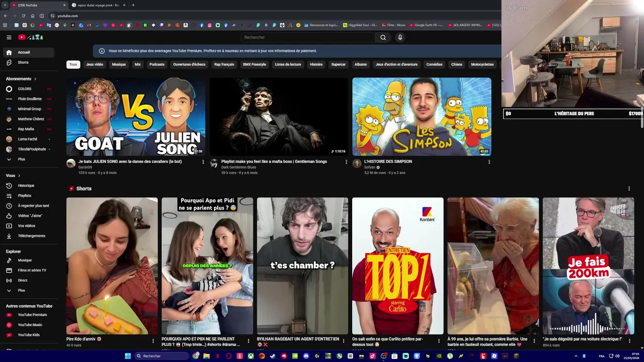Select the Tous filter chip
This screenshot has width=644, height=362.
click(73, 64)
